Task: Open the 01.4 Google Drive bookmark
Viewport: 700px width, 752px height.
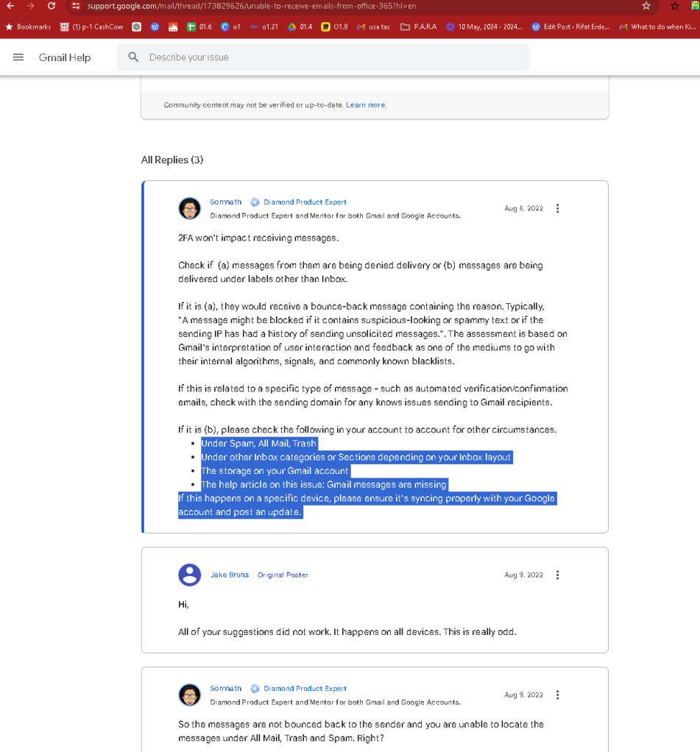Action: [300, 26]
